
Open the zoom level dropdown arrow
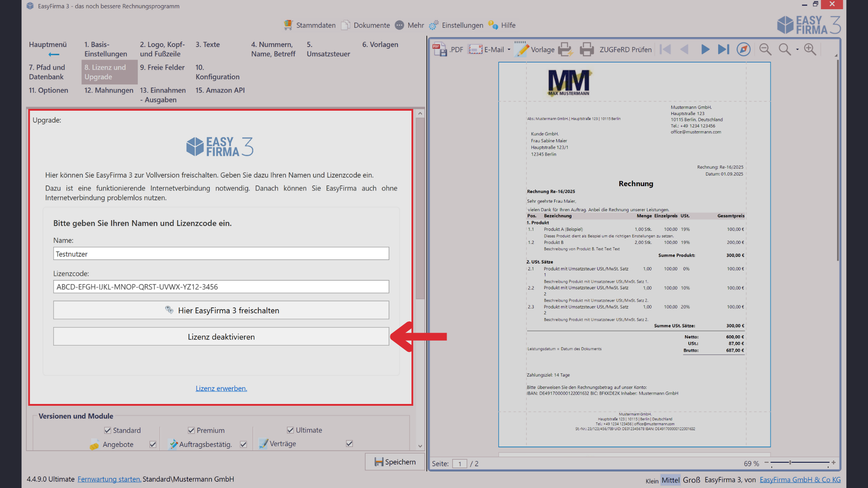[x=797, y=50]
